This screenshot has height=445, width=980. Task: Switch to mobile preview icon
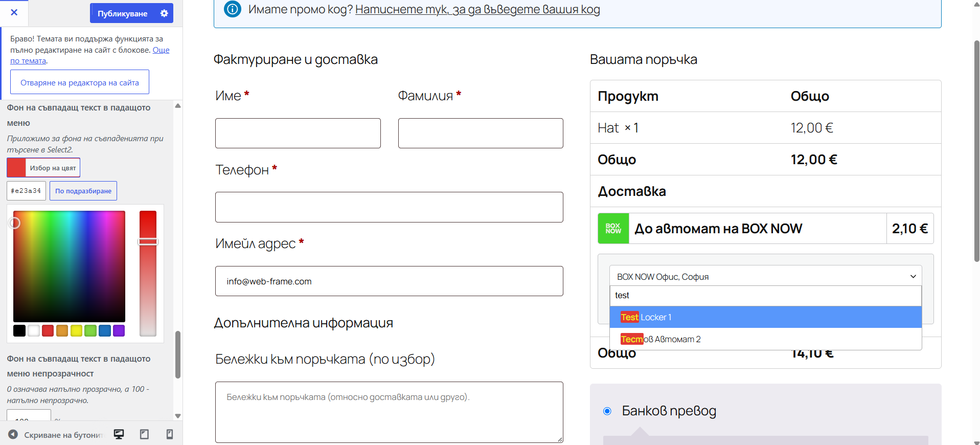tap(170, 434)
